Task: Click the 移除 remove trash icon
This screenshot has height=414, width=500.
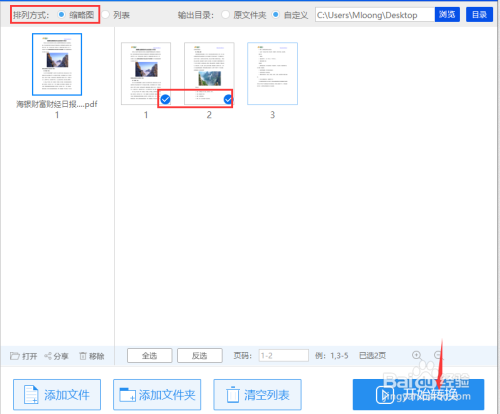Action: pyautogui.click(x=83, y=356)
